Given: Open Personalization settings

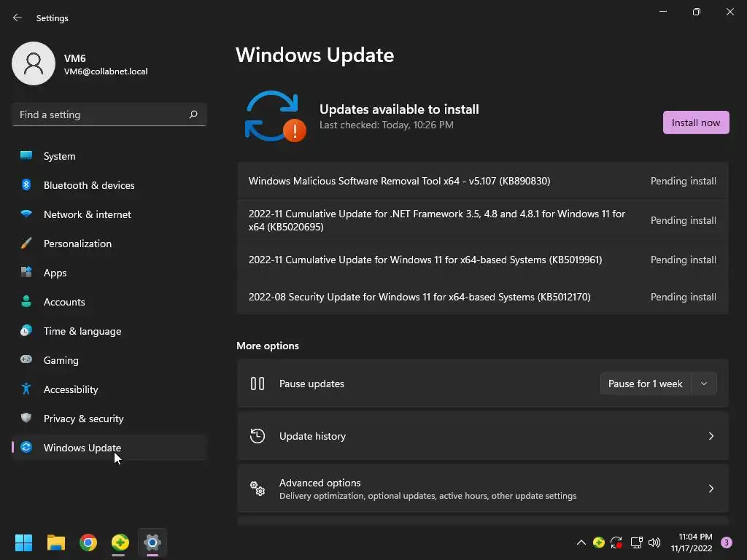Looking at the screenshot, I should click(109, 244).
